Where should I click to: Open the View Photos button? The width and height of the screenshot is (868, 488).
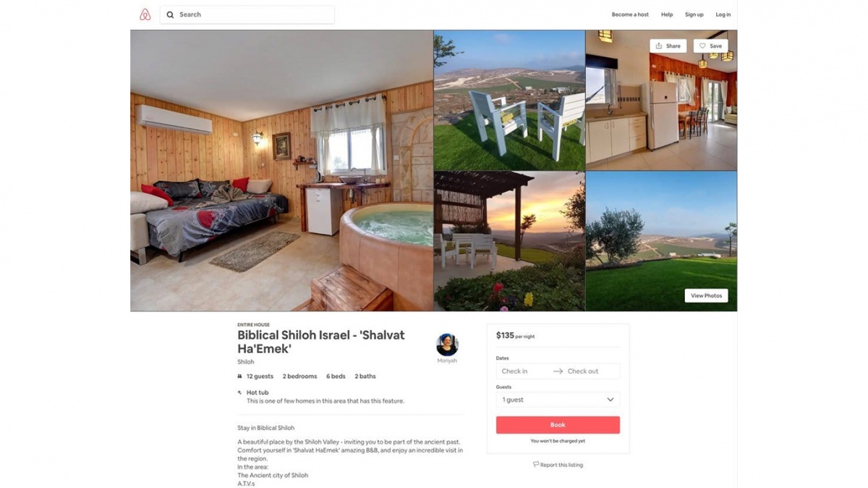pyautogui.click(x=706, y=295)
